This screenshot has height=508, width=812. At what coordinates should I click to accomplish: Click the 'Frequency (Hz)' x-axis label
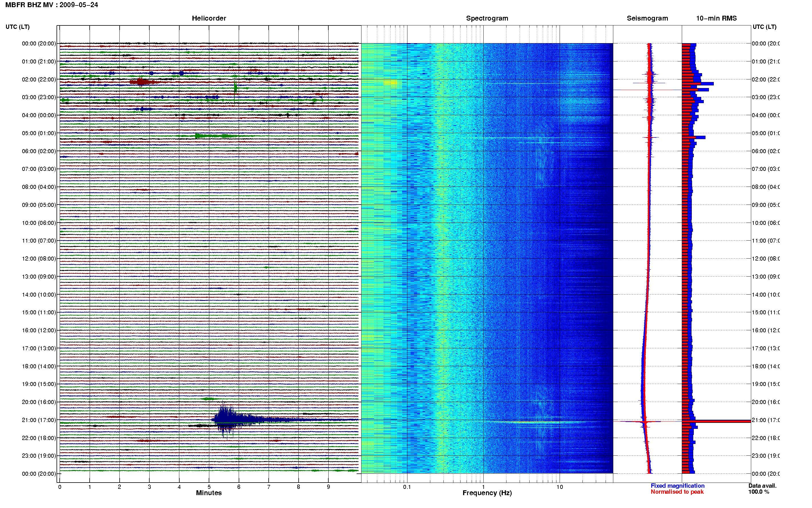487,493
